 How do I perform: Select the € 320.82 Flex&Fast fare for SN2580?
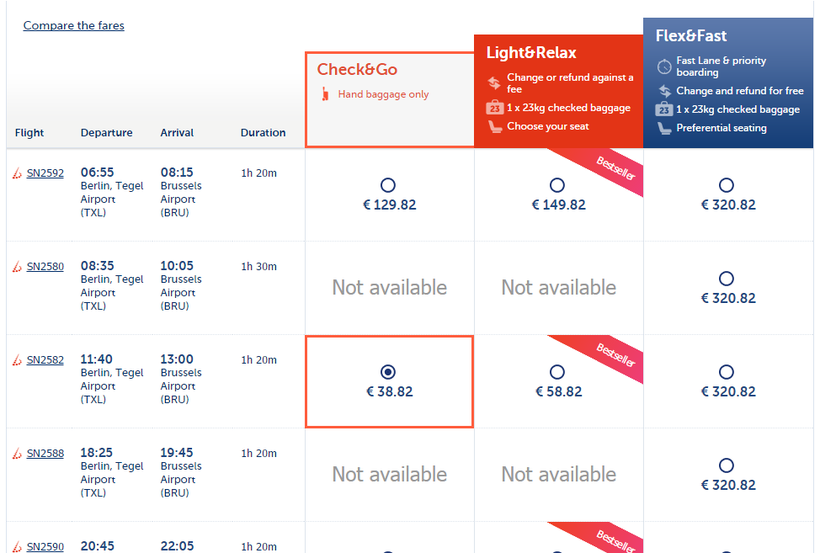click(x=727, y=279)
